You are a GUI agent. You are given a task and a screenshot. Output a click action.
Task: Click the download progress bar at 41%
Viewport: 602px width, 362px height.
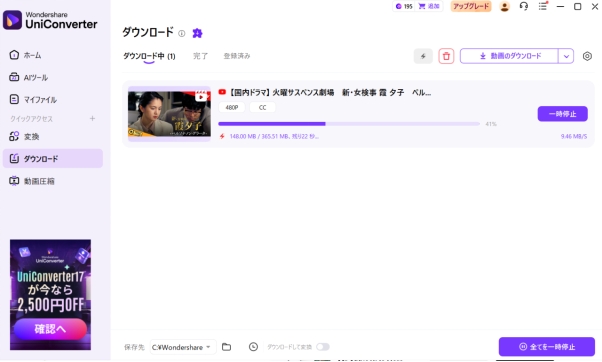click(x=349, y=124)
